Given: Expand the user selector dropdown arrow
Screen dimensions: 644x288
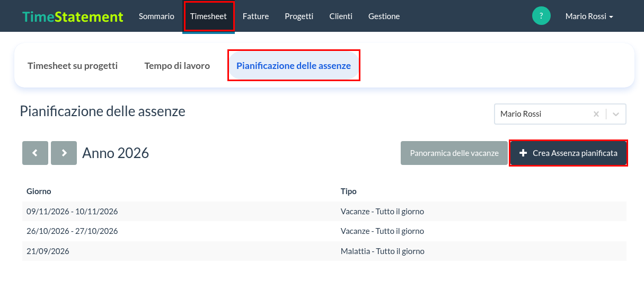Looking at the screenshot, I should 616,114.
